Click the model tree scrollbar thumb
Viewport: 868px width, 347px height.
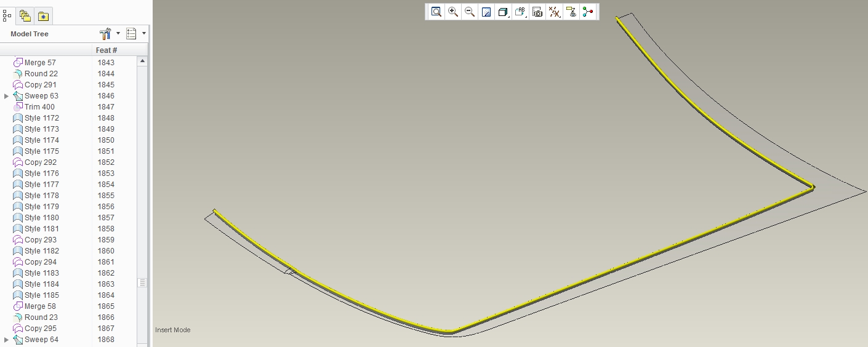142,283
